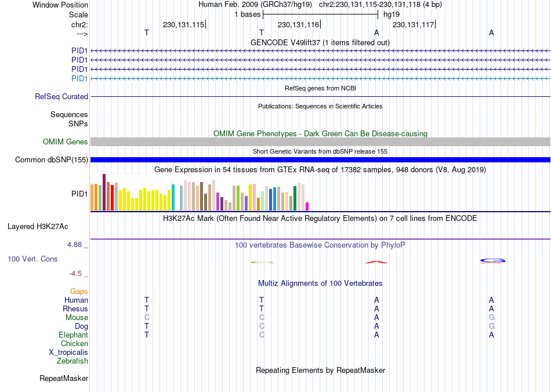This screenshot has height=392, width=551.
Task: Click the C base in the Elephant row
Action: pos(262,335)
